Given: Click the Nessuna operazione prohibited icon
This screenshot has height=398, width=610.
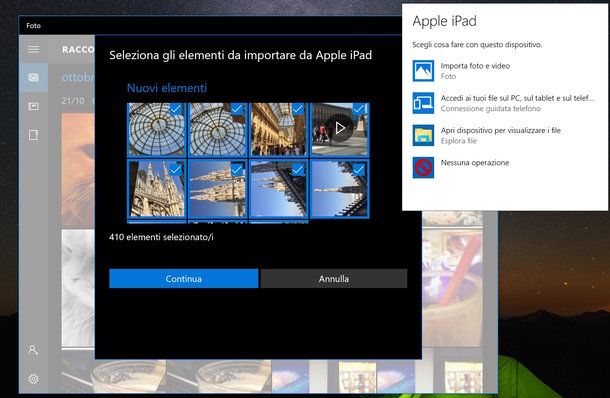Looking at the screenshot, I should [423, 167].
